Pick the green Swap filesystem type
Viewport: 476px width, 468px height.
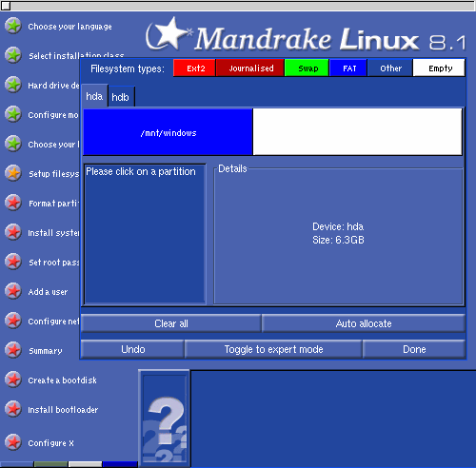coord(307,68)
